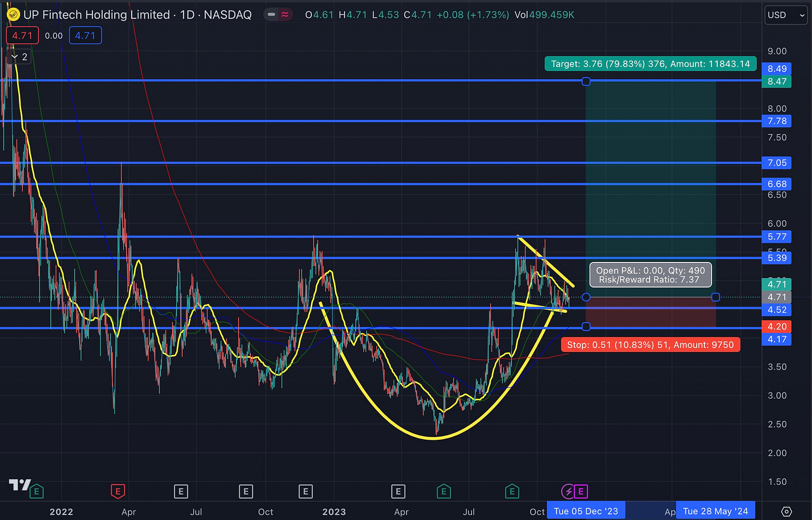Click the 5.77 price axis label
Image resolution: width=812 pixels, height=520 pixels.
[x=777, y=237]
